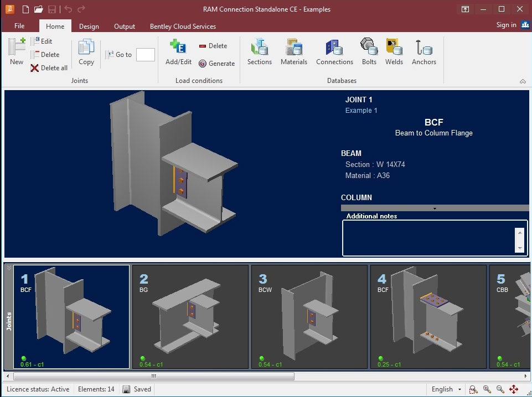Click the redo arrow icon
The width and height of the screenshot is (532, 397).
[x=81, y=9]
